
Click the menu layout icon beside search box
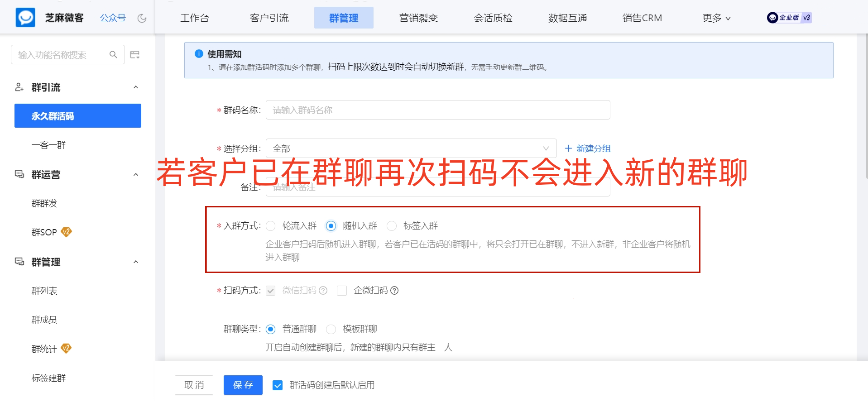click(x=135, y=55)
